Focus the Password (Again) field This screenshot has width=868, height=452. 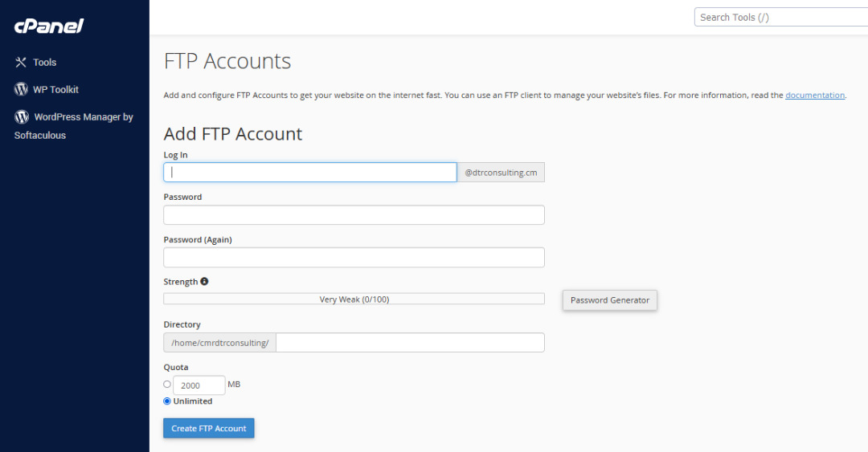[354, 257]
